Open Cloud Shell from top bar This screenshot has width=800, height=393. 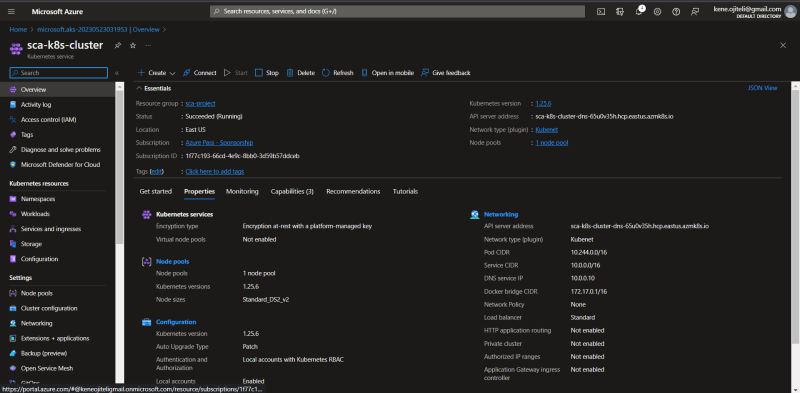tap(601, 12)
